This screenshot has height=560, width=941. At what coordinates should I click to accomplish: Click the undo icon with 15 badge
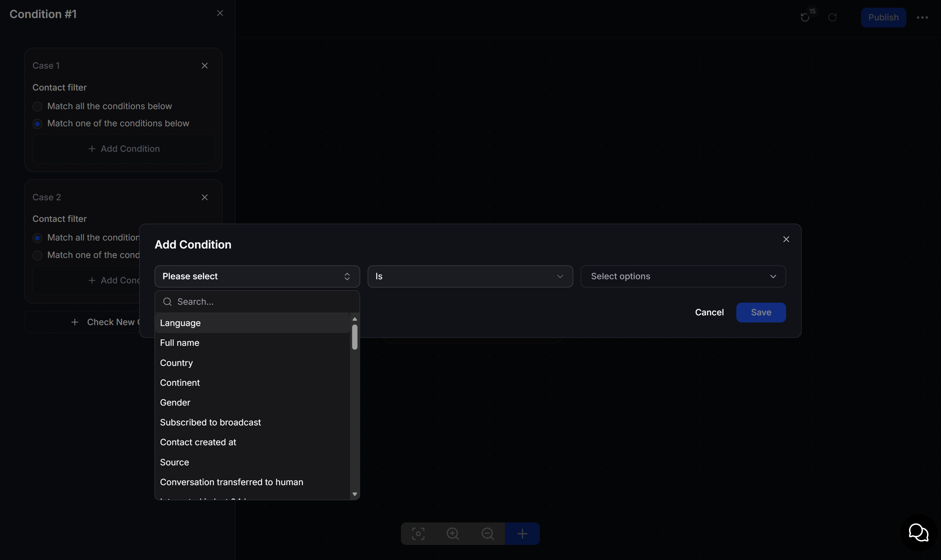[x=805, y=17]
